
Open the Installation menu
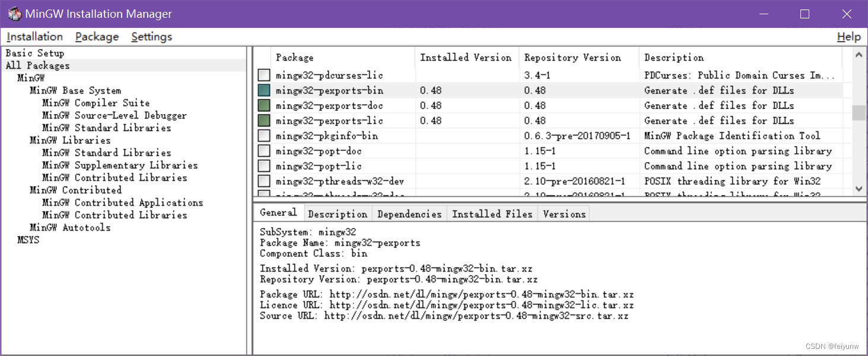34,37
